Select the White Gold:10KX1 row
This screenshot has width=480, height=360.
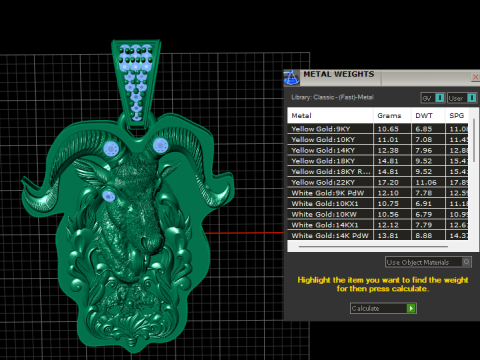(x=378, y=204)
